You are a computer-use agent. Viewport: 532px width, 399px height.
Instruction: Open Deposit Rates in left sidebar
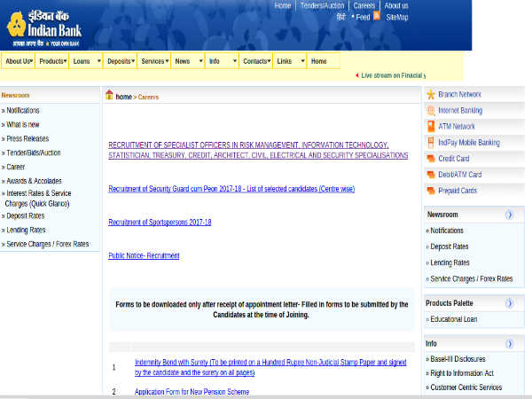click(26, 215)
